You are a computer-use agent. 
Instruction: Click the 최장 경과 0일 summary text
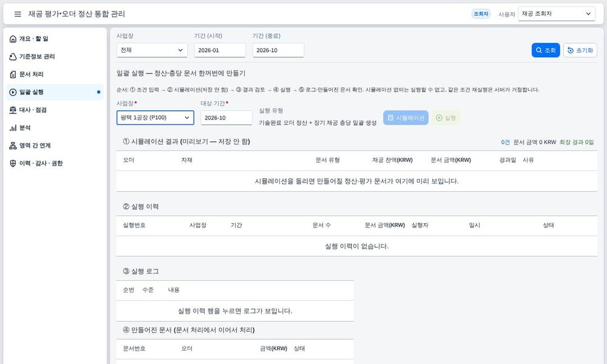tap(577, 143)
